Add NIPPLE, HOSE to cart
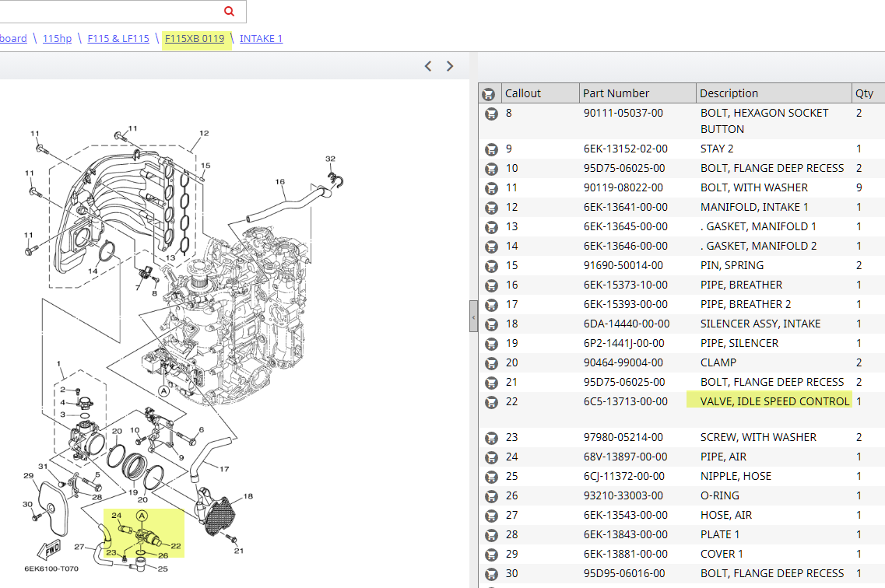The height and width of the screenshot is (588, 885). (x=492, y=477)
